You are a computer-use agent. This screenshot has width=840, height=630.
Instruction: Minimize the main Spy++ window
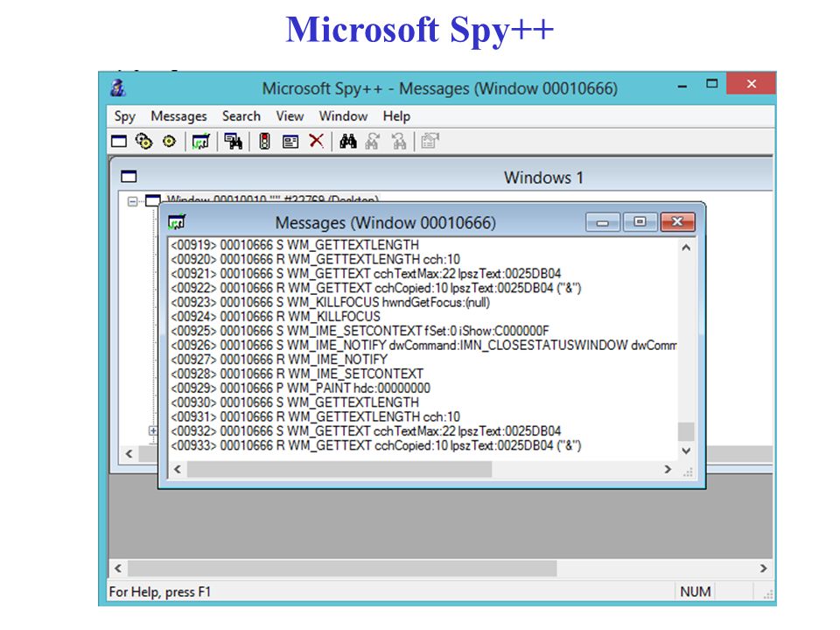(682, 87)
